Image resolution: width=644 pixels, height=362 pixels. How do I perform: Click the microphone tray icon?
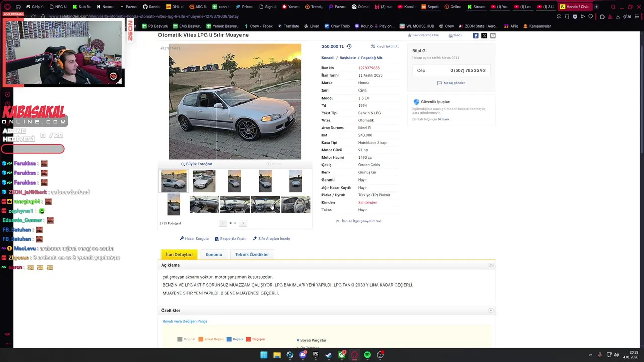click(599, 355)
